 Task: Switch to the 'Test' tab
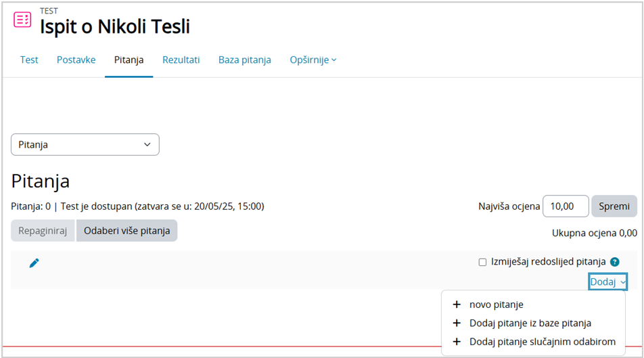[29, 60]
